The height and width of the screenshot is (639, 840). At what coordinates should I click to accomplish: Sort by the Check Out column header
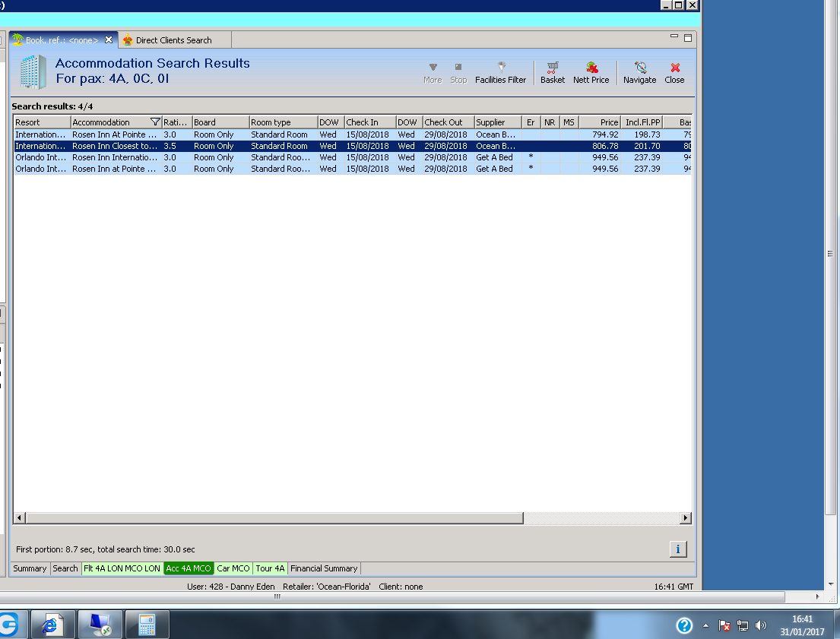tap(449, 122)
